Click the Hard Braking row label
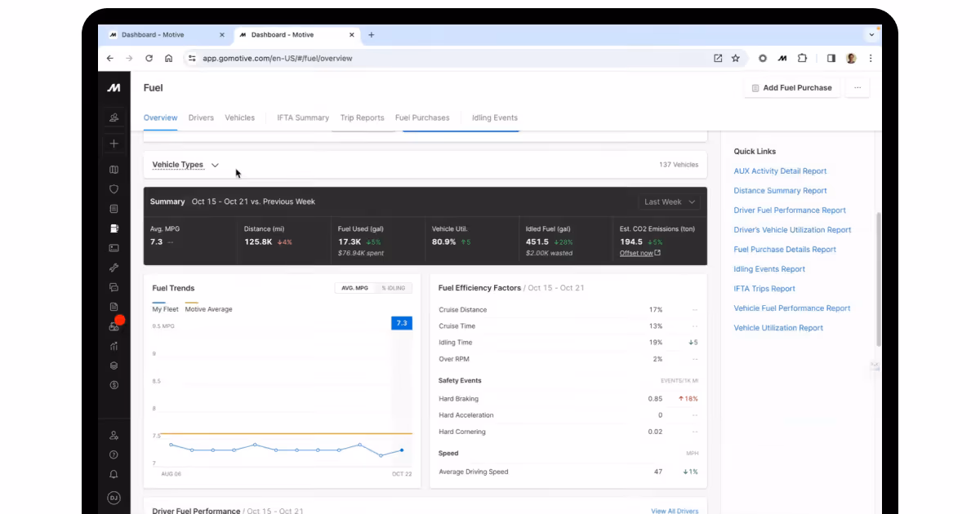980x514 pixels. click(x=458, y=399)
